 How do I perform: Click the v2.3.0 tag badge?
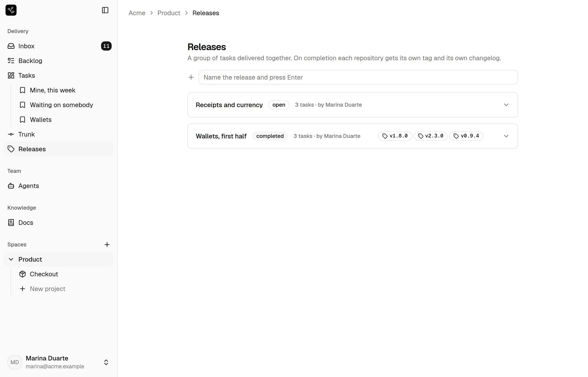(x=430, y=136)
